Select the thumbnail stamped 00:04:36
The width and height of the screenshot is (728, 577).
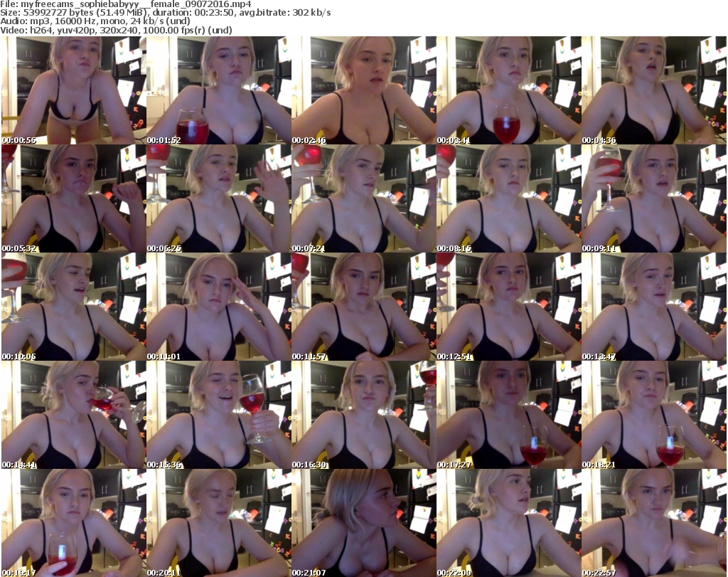[x=654, y=90]
